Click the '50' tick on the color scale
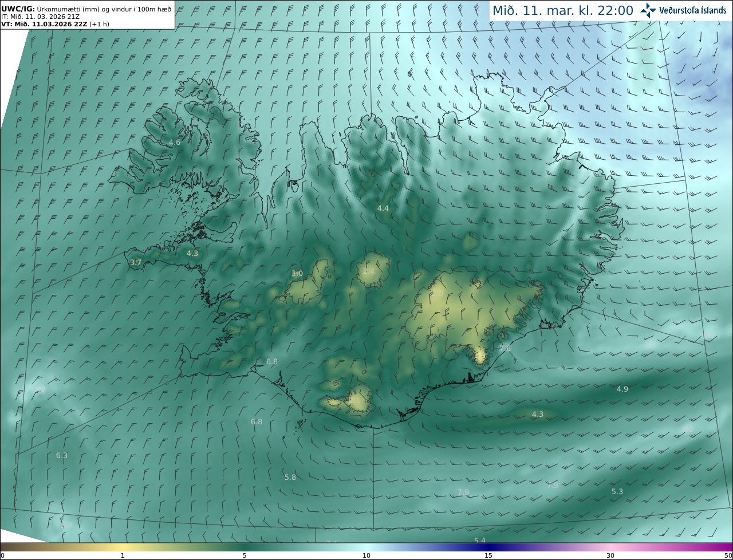This screenshot has width=733, height=560. coord(728,555)
